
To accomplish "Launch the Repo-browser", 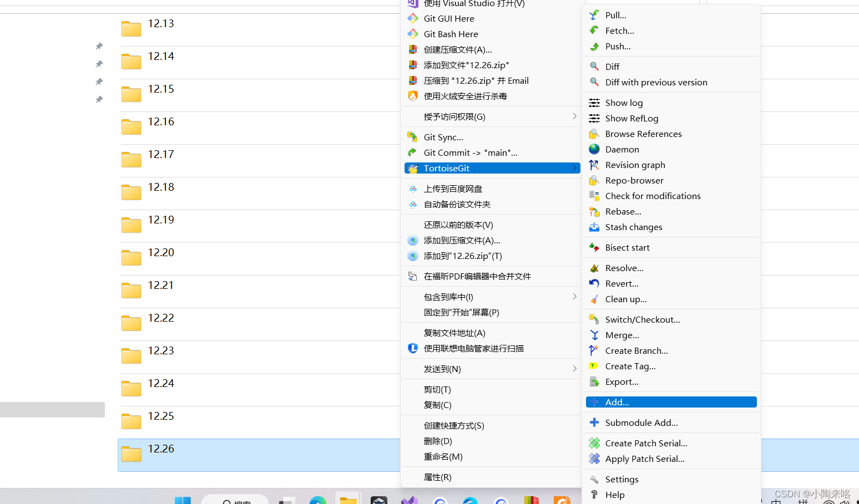I will (x=634, y=180).
